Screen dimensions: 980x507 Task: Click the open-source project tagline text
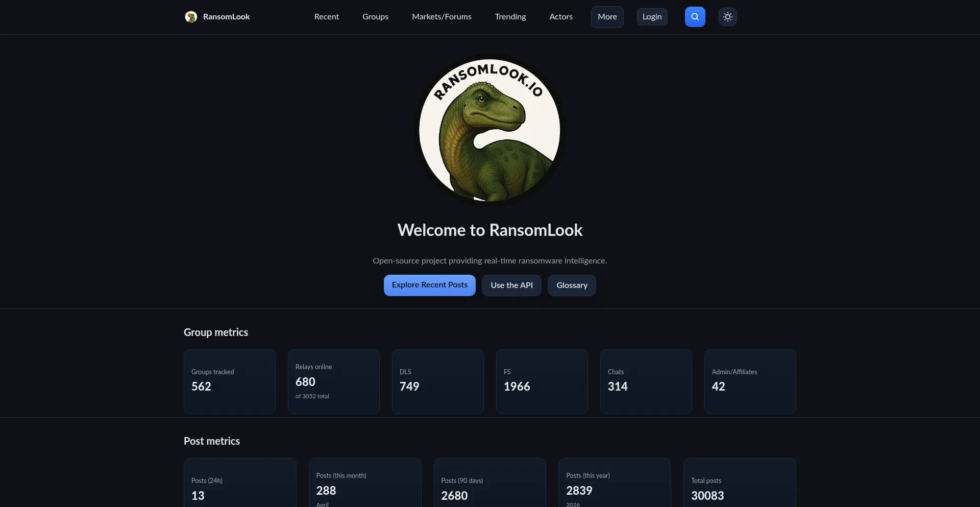[x=490, y=261]
